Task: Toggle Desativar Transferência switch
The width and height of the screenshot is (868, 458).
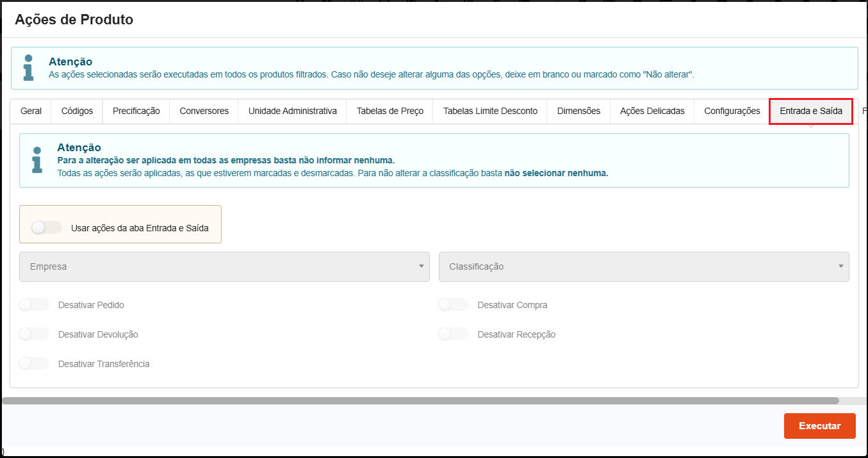Action: pyautogui.click(x=34, y=364)
